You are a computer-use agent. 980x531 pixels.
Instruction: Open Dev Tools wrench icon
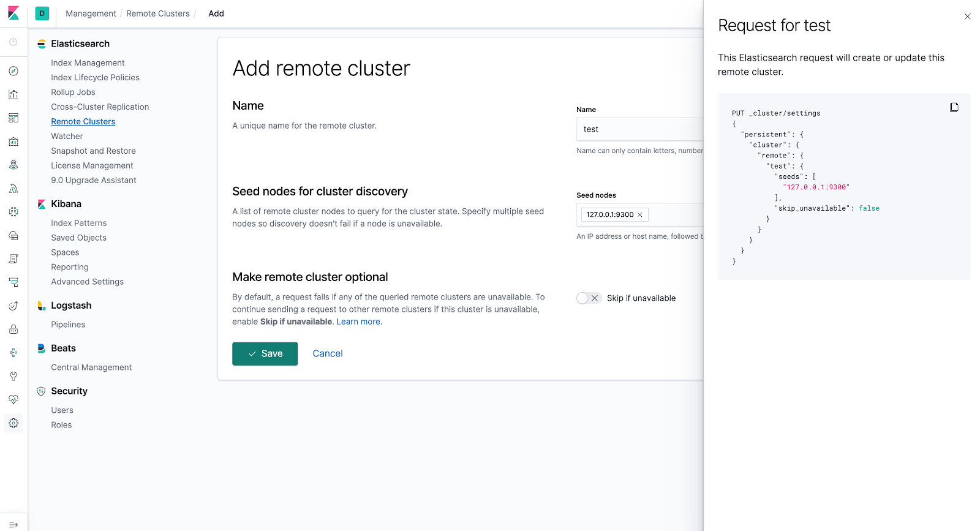(13, 376)
